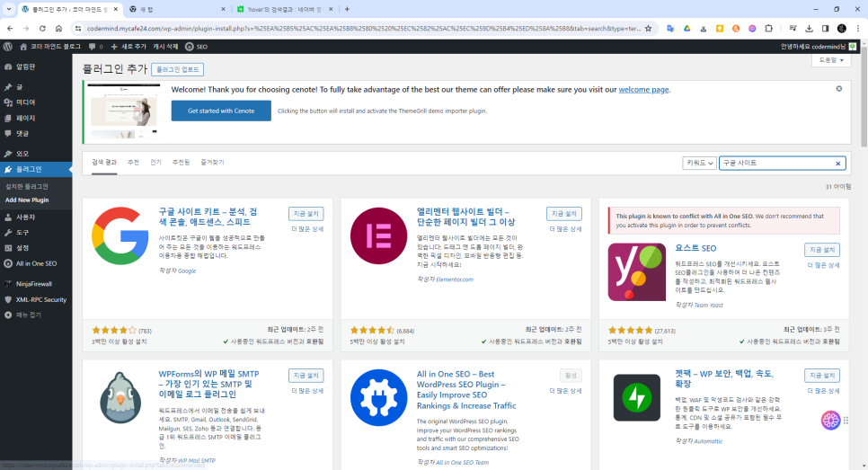Click WP Mail SMTP pigeon logo
This screenshot has width=868, height=470.
120,397
